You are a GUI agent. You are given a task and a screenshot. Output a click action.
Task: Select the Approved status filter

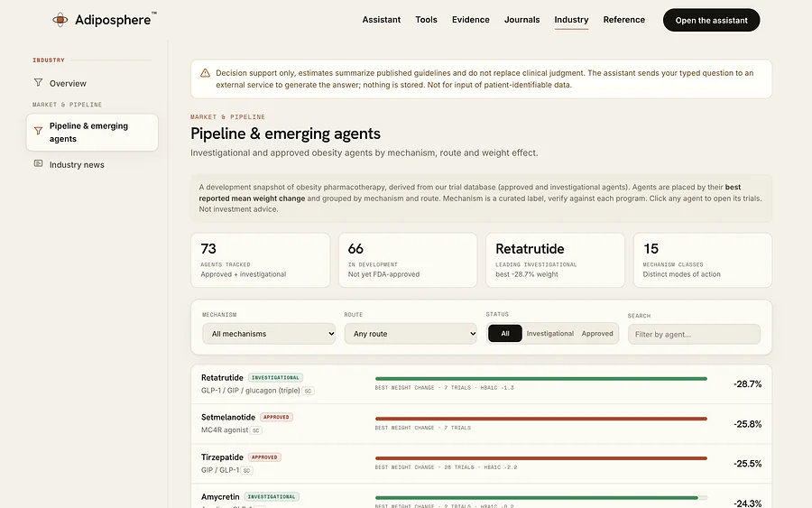[597, 334]
